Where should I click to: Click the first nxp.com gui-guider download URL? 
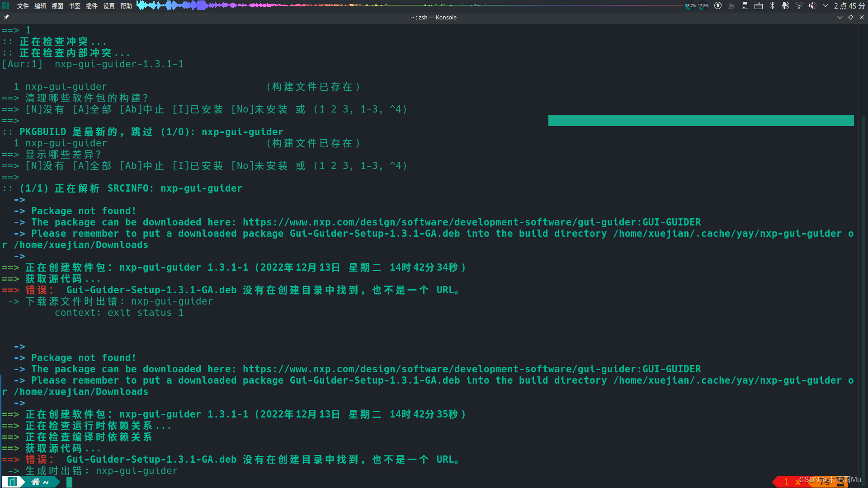coord(472,222)
